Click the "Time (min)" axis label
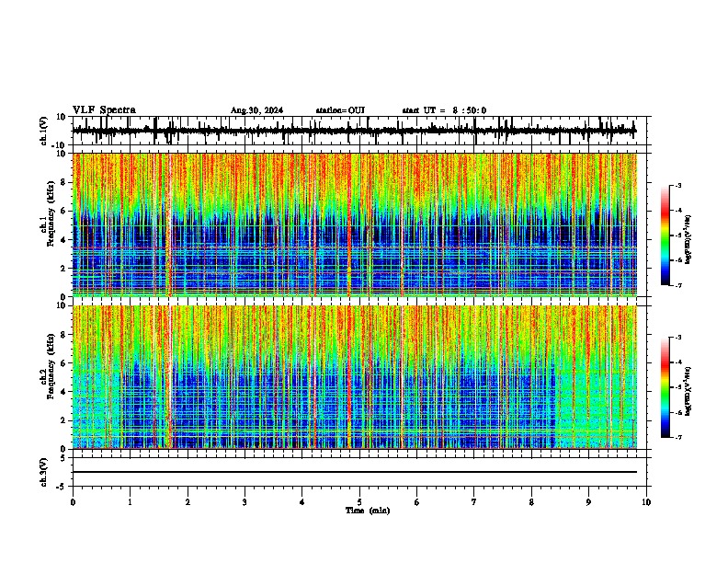 368,511
